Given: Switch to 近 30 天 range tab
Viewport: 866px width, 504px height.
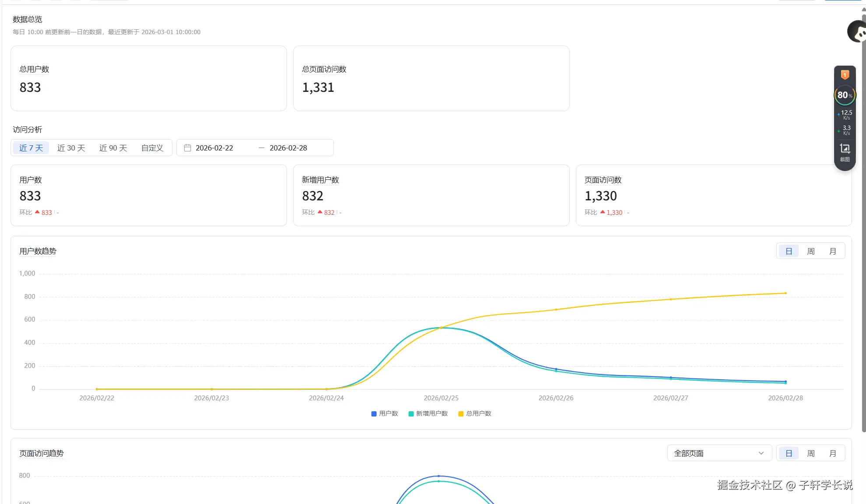Looking at the screenshot, I should [x=71, y=148].
